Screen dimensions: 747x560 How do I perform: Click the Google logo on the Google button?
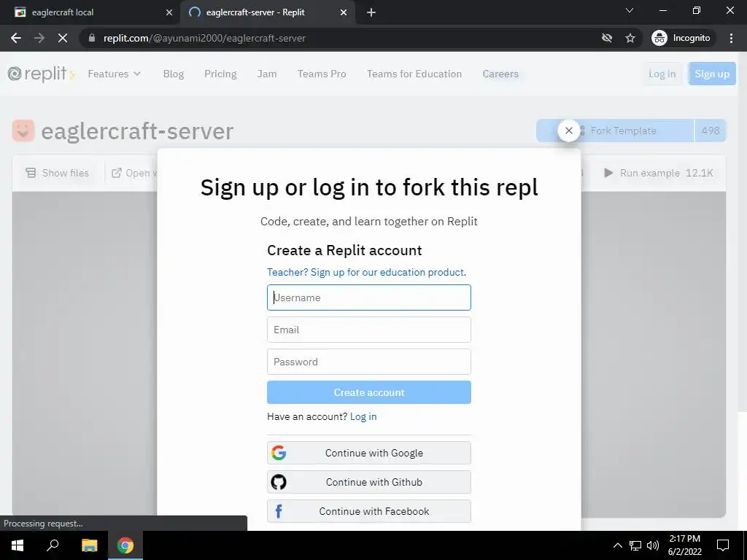[x=279, y=452]
